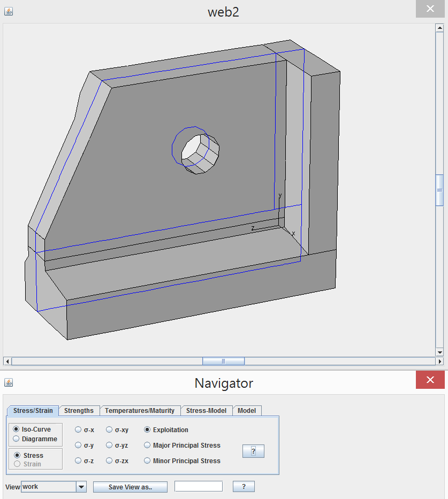Open the Temperatures/Maturity tab
This screenshot has width=448, height=499.
pos(140,411)
